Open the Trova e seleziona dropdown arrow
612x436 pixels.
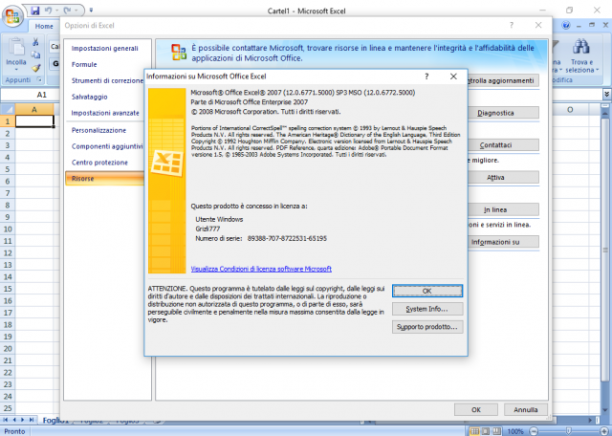tap(598, 70)
